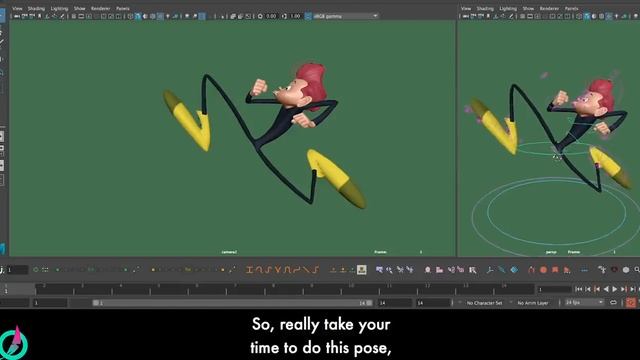Click the gray sphere shelf icon
This screenshot has width=640, height=360.
[x=626, y=270]
